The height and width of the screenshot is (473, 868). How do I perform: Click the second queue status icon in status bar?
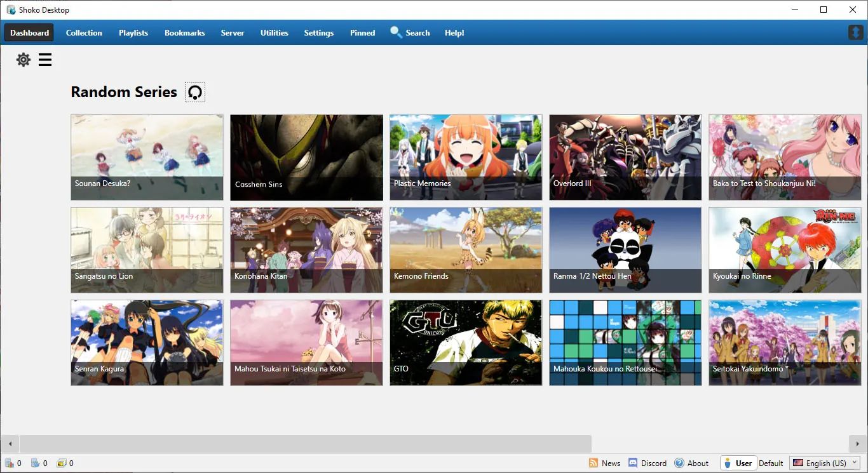point(36,463)
